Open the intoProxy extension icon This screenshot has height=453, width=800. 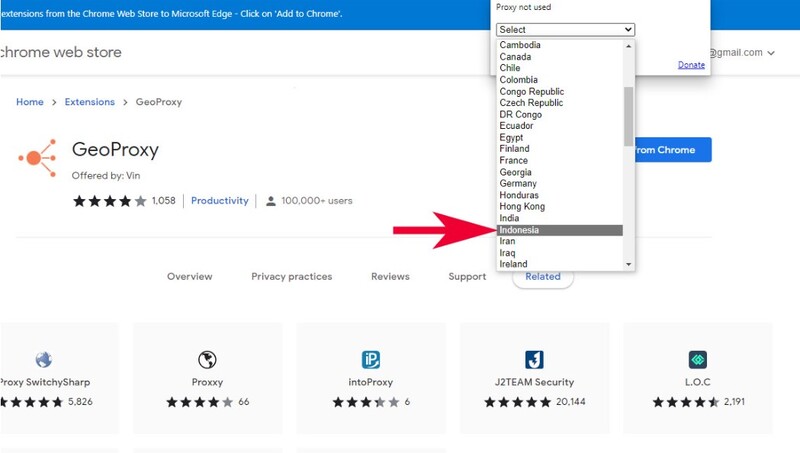tap(371, 360)
